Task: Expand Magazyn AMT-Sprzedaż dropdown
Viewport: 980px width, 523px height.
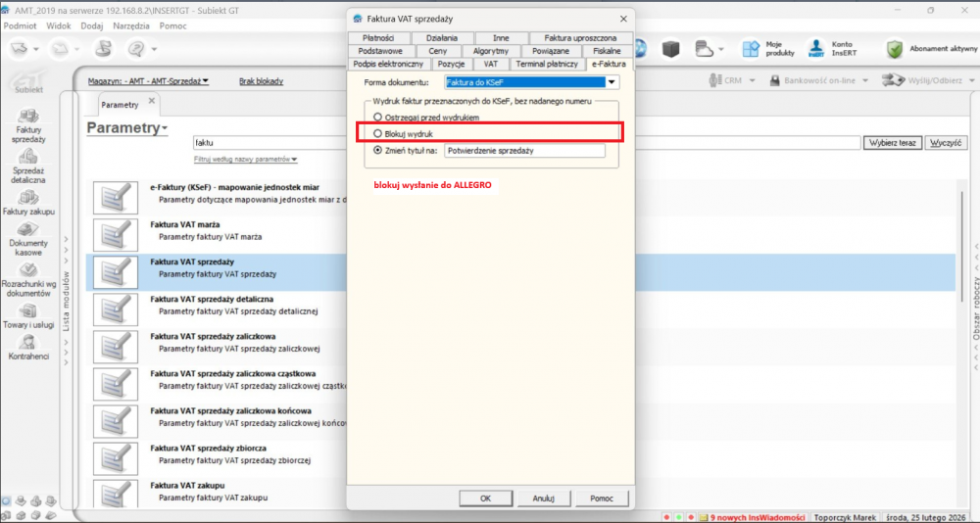Action: [148, 81]
